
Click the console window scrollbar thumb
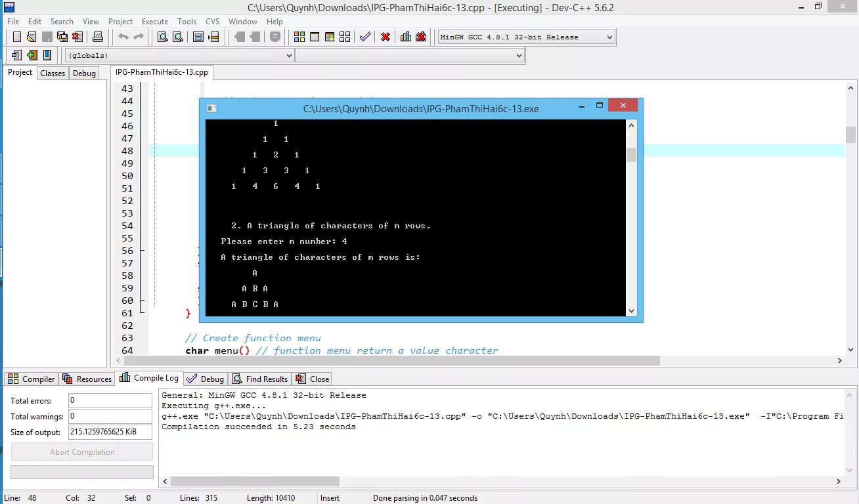coord(631,155)
